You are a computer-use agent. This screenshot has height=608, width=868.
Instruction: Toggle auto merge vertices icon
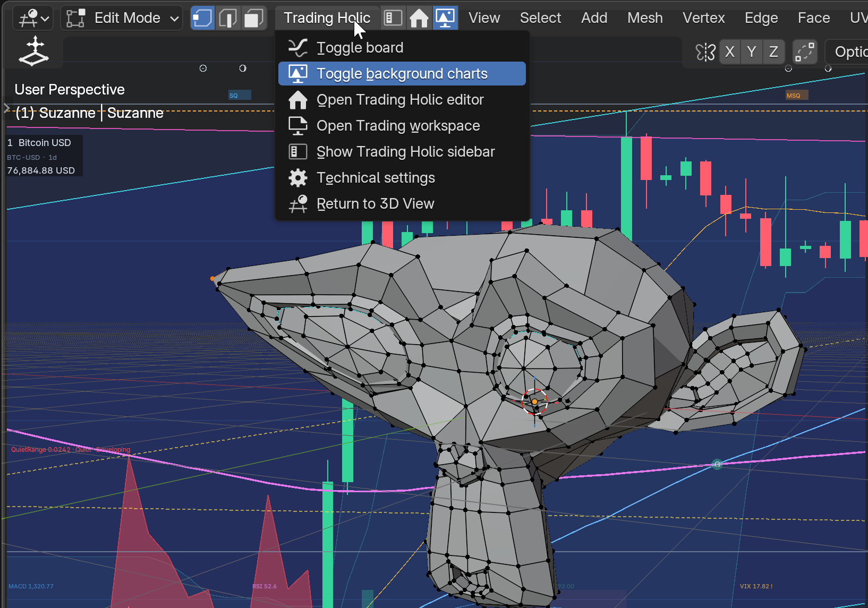point(804,52)
